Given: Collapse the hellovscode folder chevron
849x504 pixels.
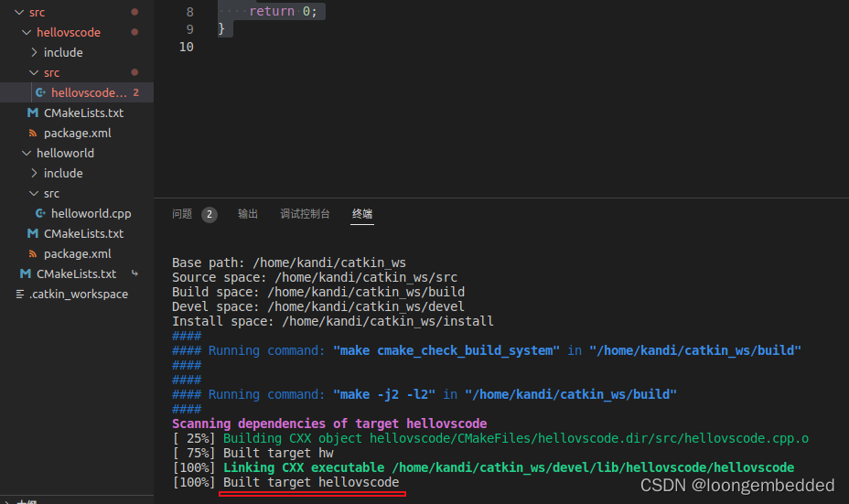Looking at the screenshot, I should point(26,33).
